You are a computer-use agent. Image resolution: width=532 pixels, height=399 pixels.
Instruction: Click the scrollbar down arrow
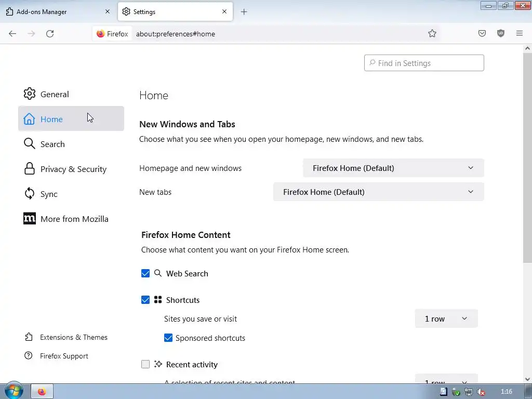527,379
